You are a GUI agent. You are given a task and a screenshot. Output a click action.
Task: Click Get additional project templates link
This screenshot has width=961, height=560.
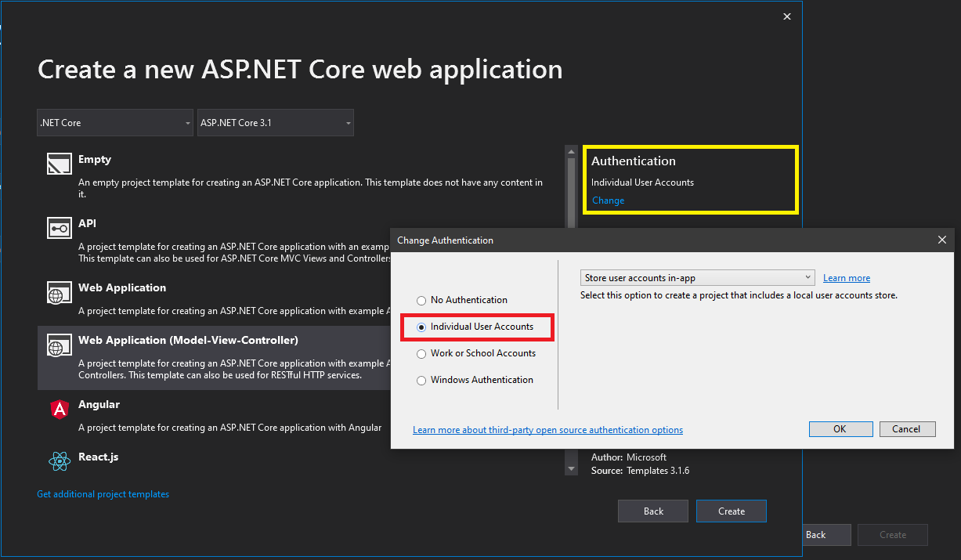coord(103,494)
